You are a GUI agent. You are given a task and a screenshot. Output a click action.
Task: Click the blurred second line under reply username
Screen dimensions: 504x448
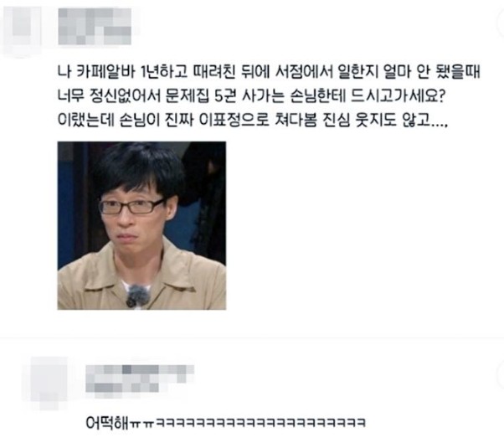(122, 387)
